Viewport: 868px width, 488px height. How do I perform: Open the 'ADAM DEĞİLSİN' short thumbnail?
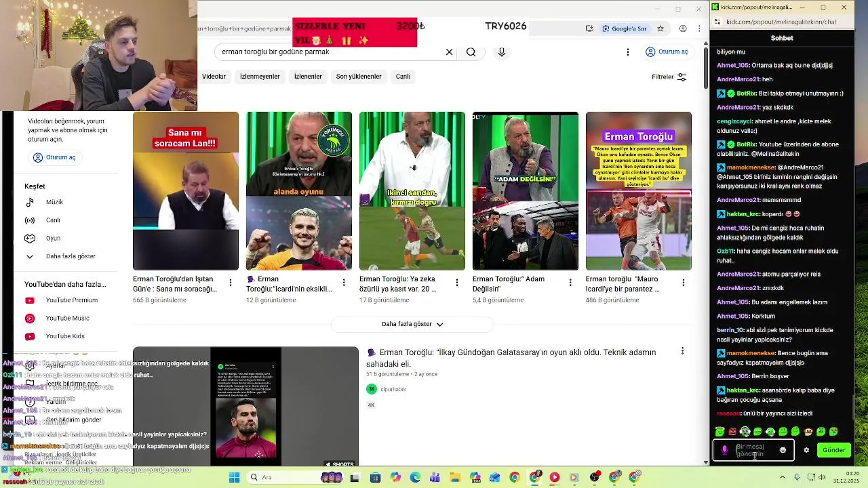pos(526,191)
